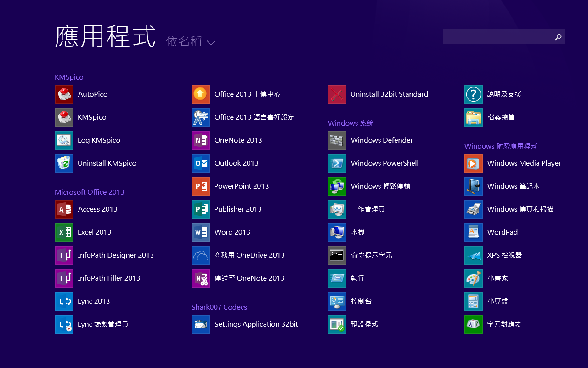This screenshot has height=368, width=588.
Task: Select the Windows 附屬應用程式 group header
Action: 501,146
